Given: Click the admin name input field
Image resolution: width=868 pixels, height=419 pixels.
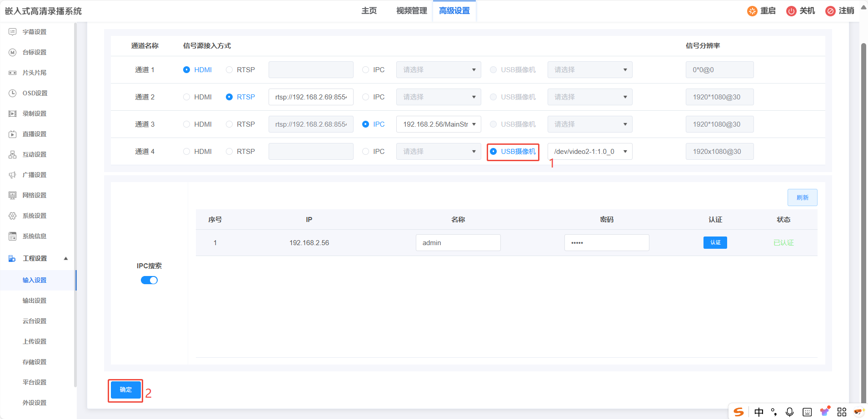Looking at the screenshot, I should click(458, 242).
